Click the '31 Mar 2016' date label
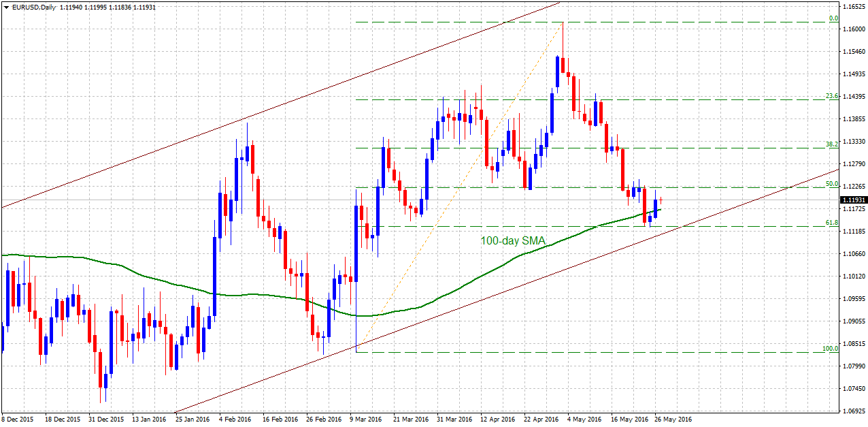The width and height of the screenshot is (868, 427). pyautogui.click(x=454, y=420)
